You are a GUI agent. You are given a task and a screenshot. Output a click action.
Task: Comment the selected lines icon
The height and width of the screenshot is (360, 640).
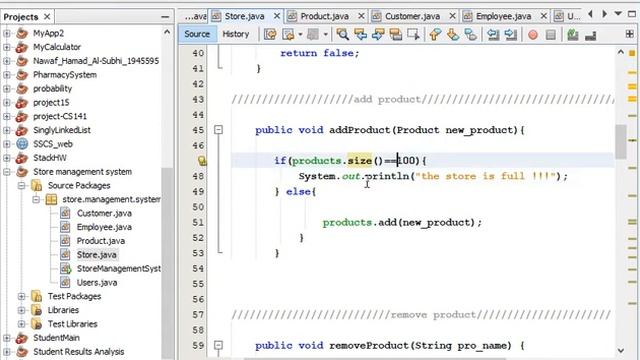click(573, 35)
